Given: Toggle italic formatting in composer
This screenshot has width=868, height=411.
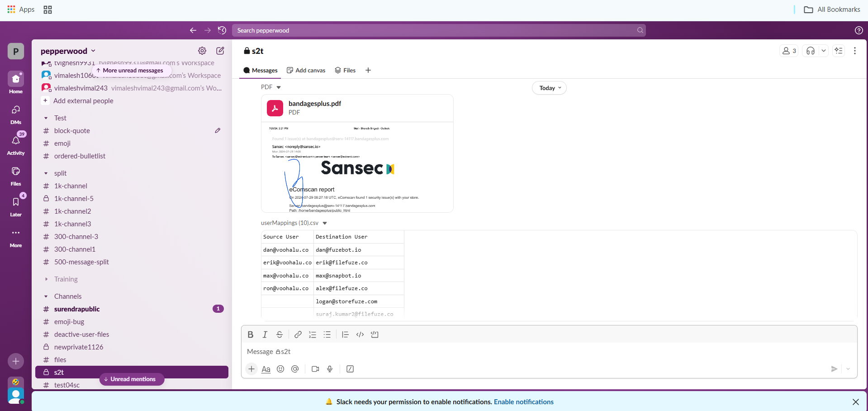Looking at the screenshot, I should (265, 335).
